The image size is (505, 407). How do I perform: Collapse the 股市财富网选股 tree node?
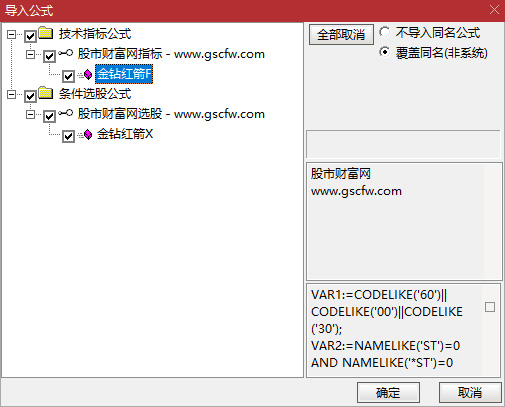30,115
